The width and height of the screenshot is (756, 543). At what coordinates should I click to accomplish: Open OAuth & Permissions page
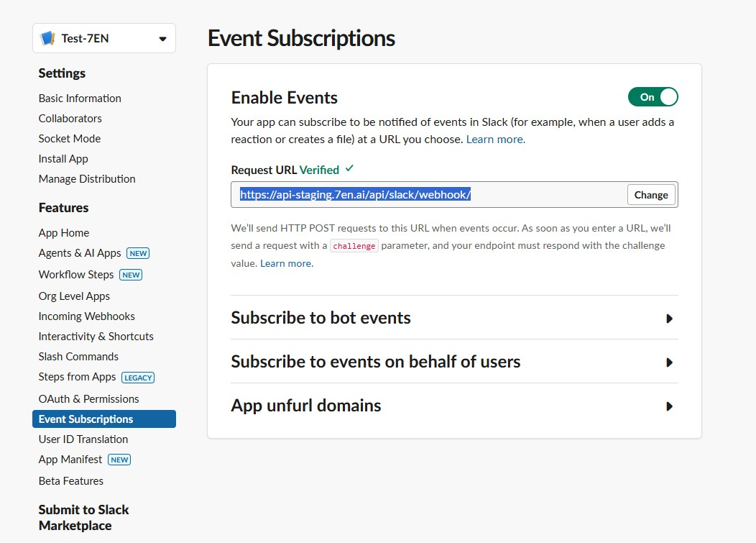pyautogui.click(x=88, y=399)
